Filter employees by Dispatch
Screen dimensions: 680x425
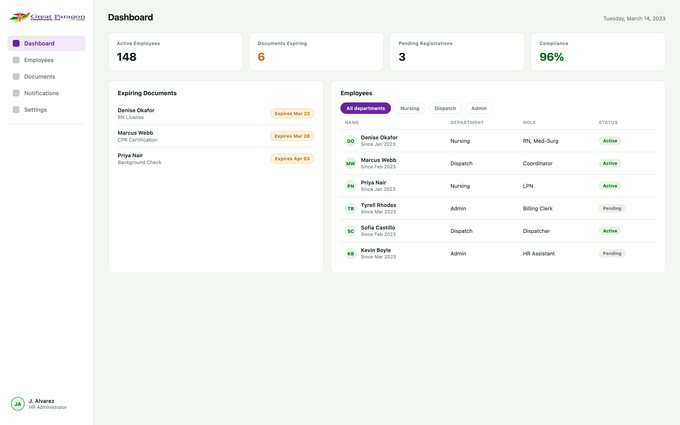pos(445,108)
